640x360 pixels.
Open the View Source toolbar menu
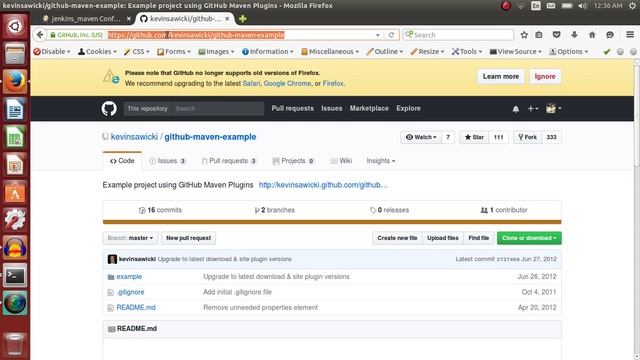click(x=516, y=52)
